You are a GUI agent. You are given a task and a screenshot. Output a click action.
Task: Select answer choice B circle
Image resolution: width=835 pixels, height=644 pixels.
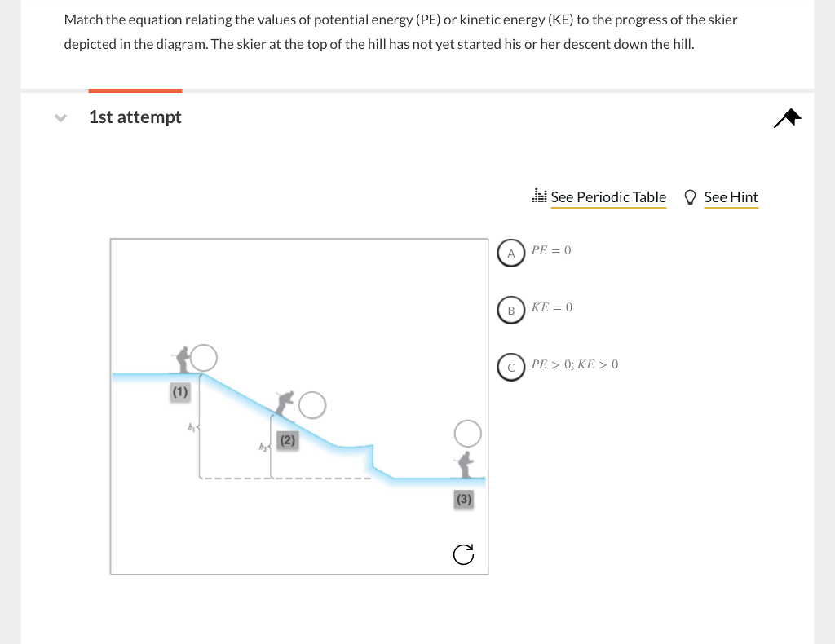tap(511, 310)
